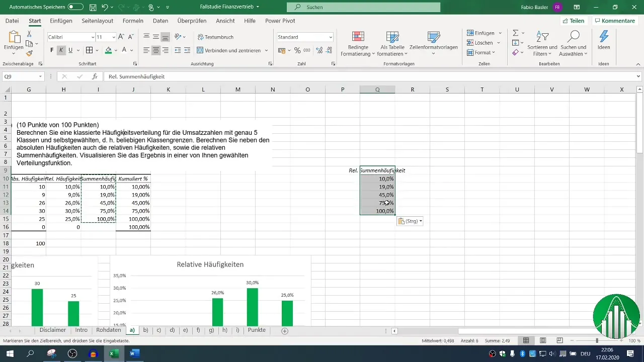
Task: Click Suchen und Auswählen magnifier icon
Action: tap(573, 36)
